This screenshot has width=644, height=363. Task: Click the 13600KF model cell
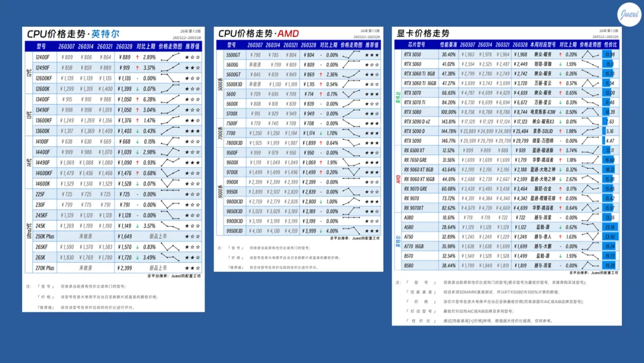(x=44, y=121)
